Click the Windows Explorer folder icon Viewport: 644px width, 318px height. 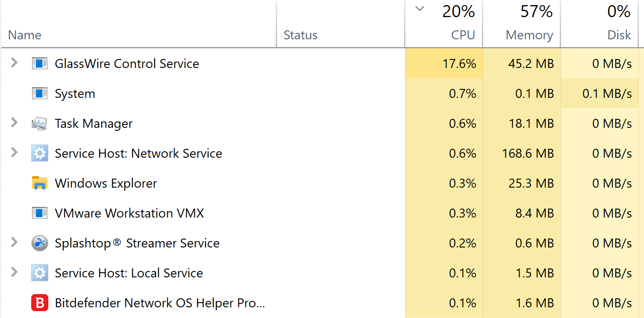point(40,183)
